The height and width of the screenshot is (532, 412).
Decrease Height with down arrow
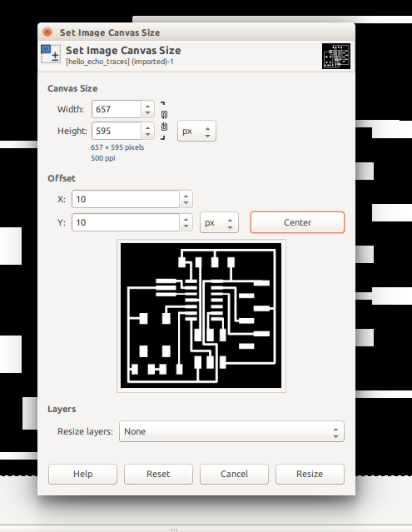click(147, 135)
